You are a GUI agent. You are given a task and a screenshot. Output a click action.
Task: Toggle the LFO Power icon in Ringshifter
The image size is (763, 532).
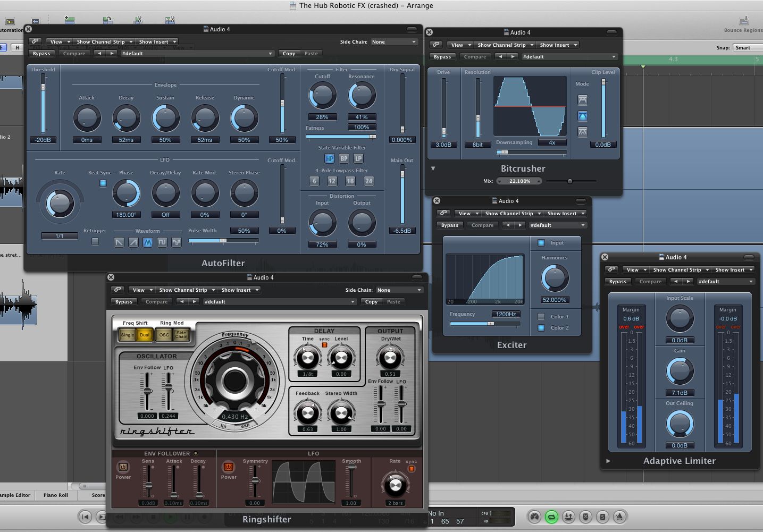click(229, 467)
